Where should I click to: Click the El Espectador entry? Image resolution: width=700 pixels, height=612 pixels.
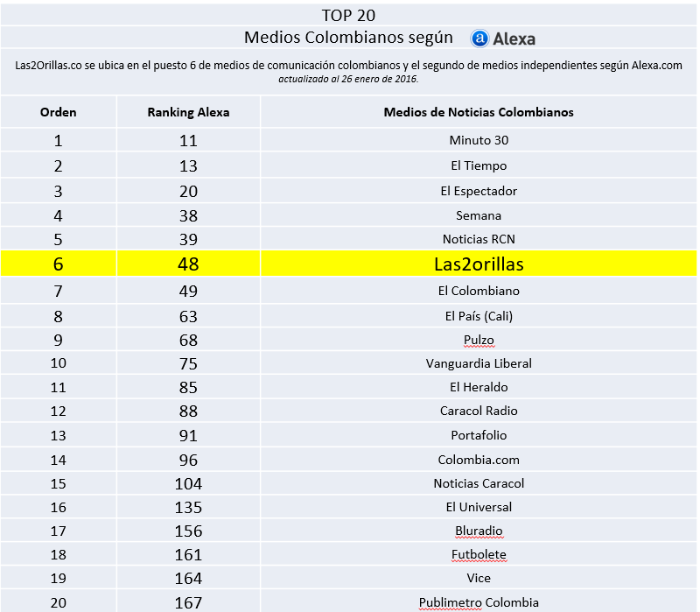point(479,191)
